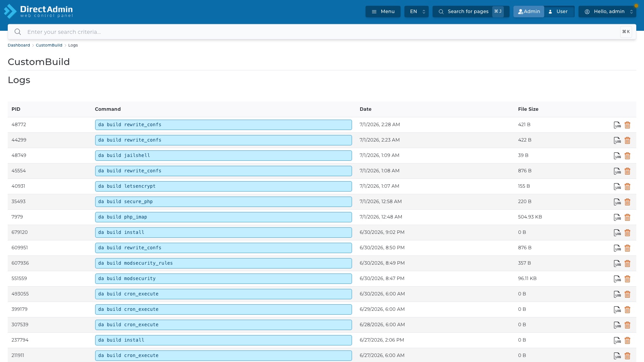The height and width of the screenshot is (362, 644).
Task: Delete php_imap log PID 7979
Action: point(627,217)
